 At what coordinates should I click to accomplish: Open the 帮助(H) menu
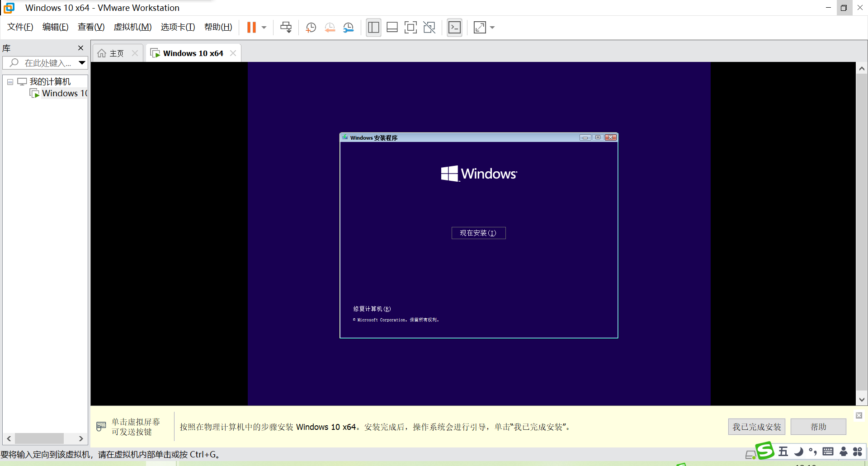coord(218,27)
